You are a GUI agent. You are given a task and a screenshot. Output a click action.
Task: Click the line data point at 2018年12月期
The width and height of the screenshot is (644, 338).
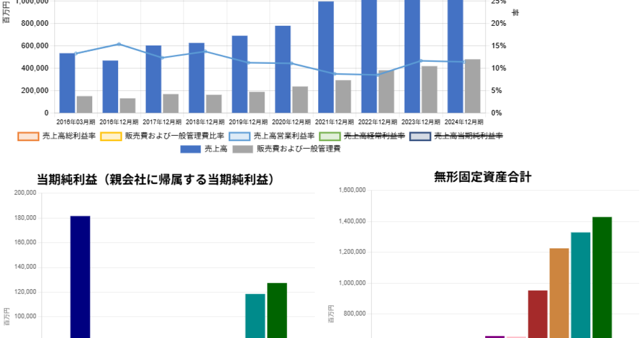coord(205,52)
